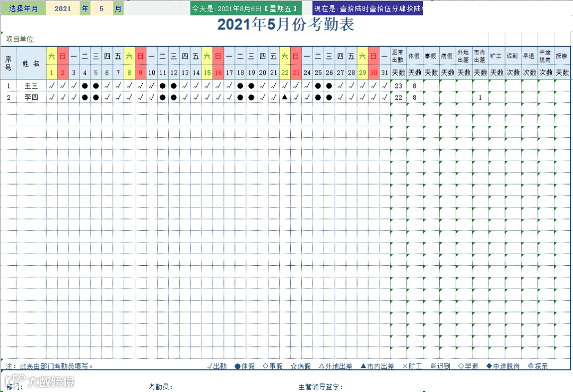Click the ▲市内出差 legend entry
573x392 pixels.
click(x=377, y=366)
